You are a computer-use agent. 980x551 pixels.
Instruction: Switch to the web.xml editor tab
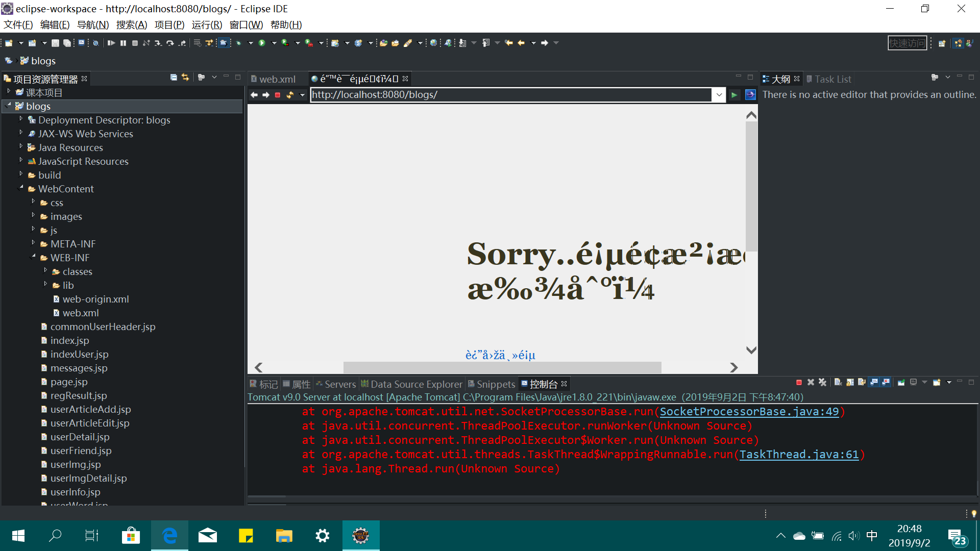pyautogui.click(x=277, y=79)
